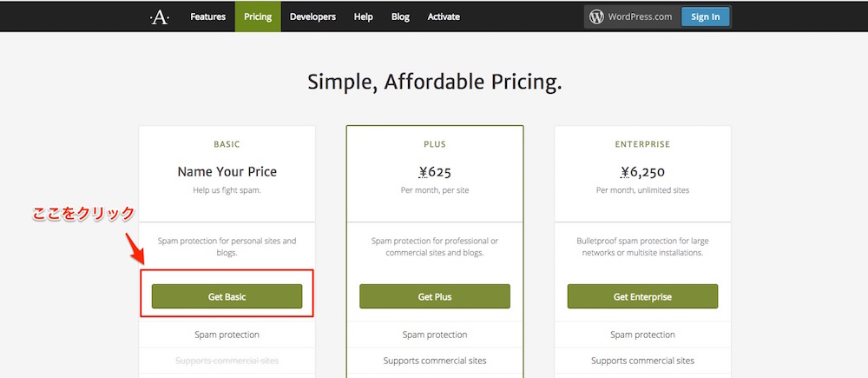Click the WordPress.com text label
The image size is (868, 378).
pos(640,17)
